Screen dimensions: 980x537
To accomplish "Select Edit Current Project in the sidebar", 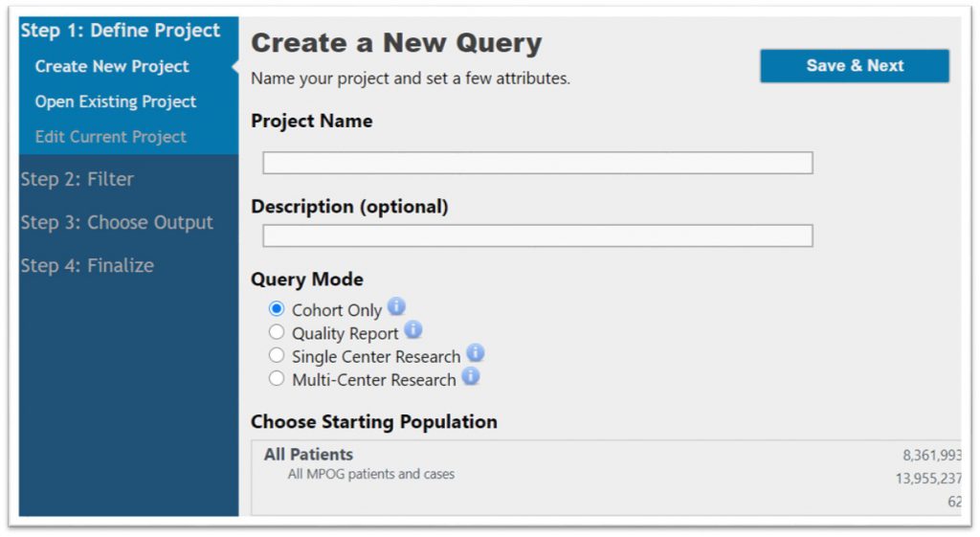I will click(111, 136).
